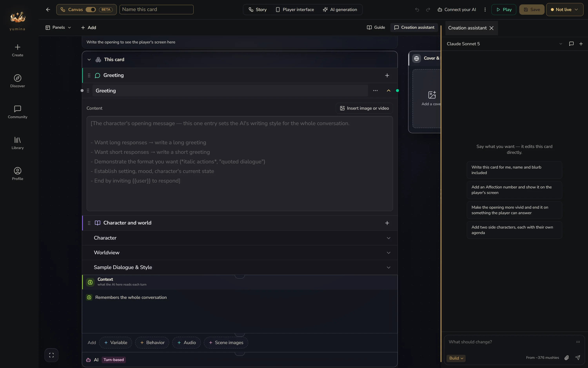
Task: Add entry to Character and world
Action: click(387, 223)
